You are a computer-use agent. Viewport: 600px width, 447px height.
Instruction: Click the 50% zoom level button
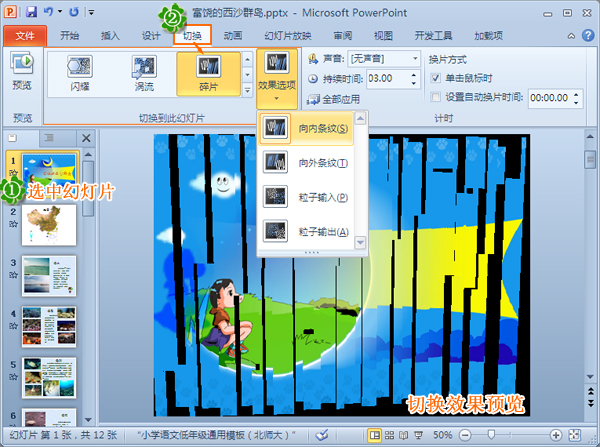click(x=443, y=435)
